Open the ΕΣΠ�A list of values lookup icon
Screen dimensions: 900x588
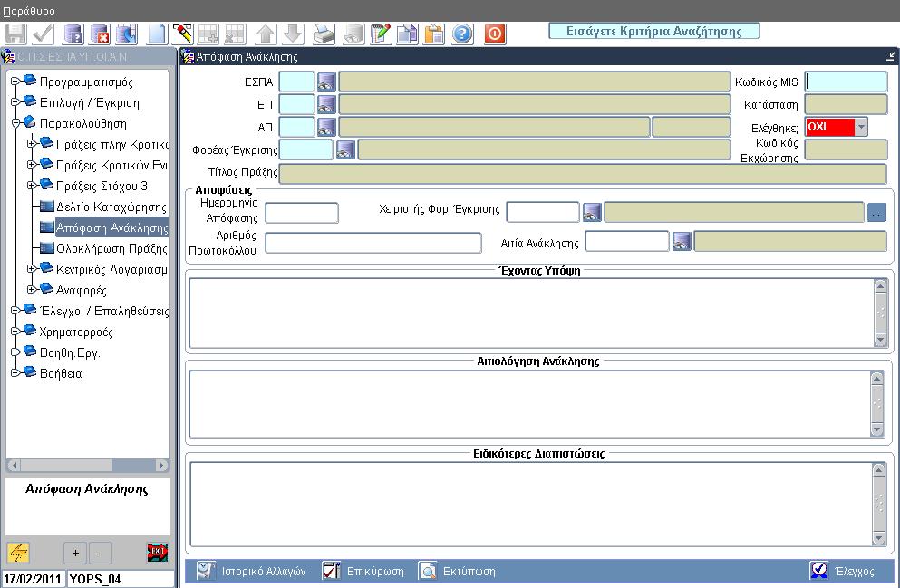coord(326,82)
